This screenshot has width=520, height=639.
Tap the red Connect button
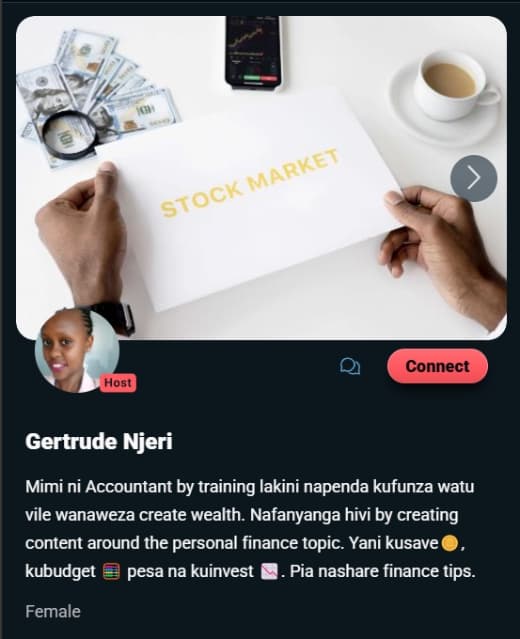[x=437, y=366]
